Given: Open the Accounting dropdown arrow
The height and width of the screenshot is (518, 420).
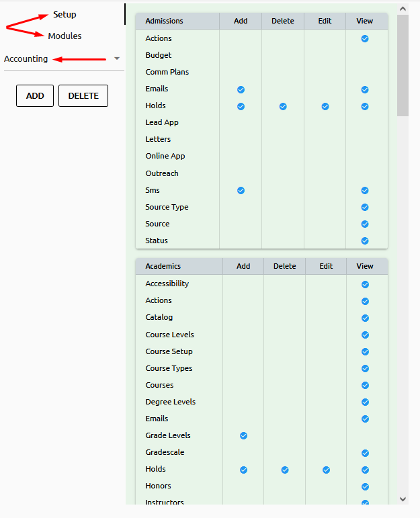Looking at the screenshot, I should [x=117, y=59].
